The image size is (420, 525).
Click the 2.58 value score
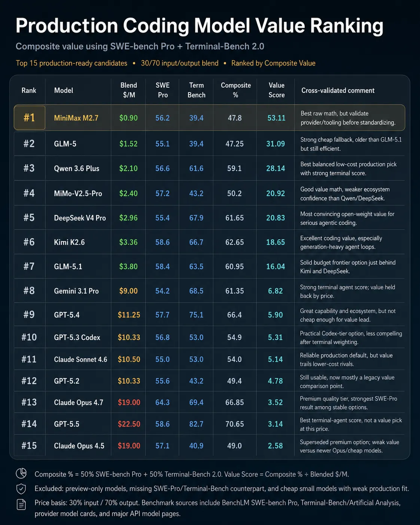point(276,446)
